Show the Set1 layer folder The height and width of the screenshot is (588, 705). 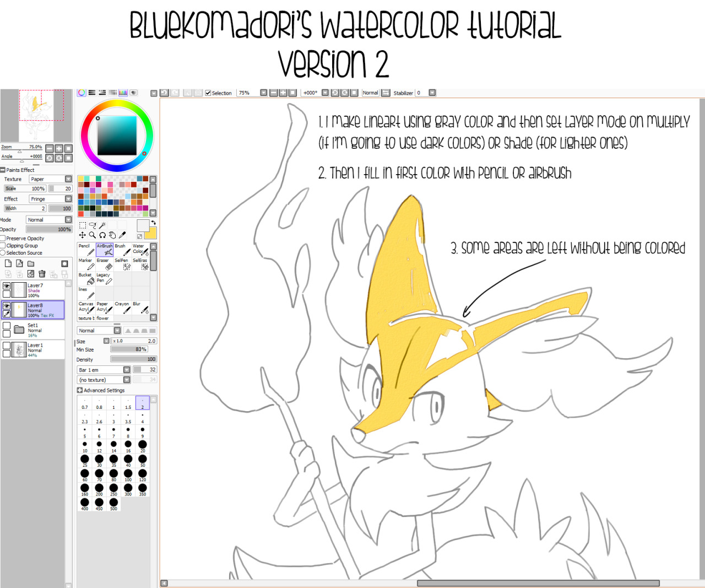pos(7,326)
